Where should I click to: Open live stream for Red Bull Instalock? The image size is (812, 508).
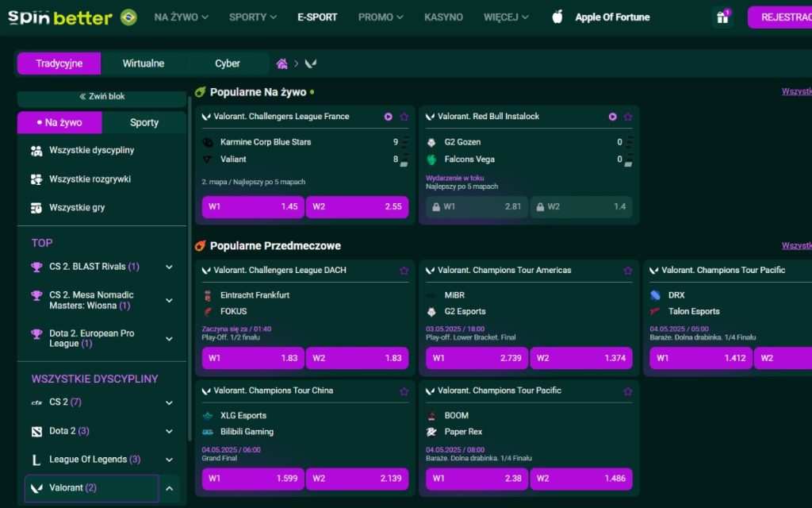coord(612,117)
